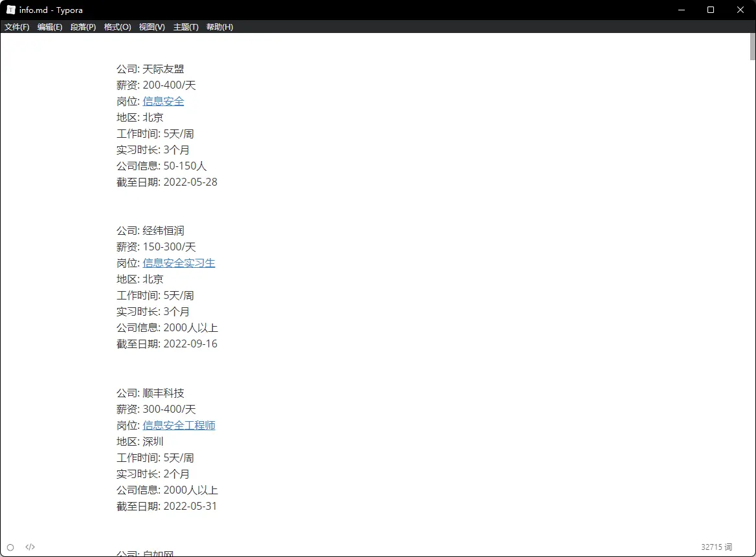756x557 pixels.
Task: Click the line 截至日期: 2022-09-16
Action: [x=167, y=344]
